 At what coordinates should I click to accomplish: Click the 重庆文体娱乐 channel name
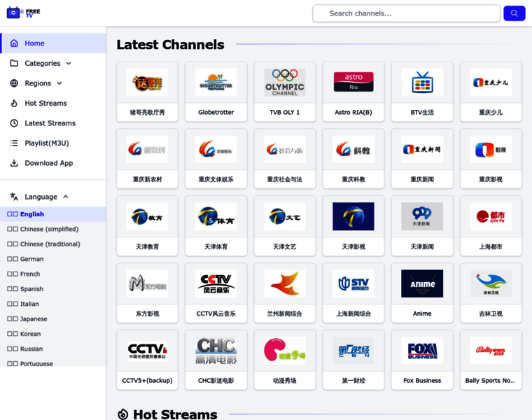pos(216,179)
